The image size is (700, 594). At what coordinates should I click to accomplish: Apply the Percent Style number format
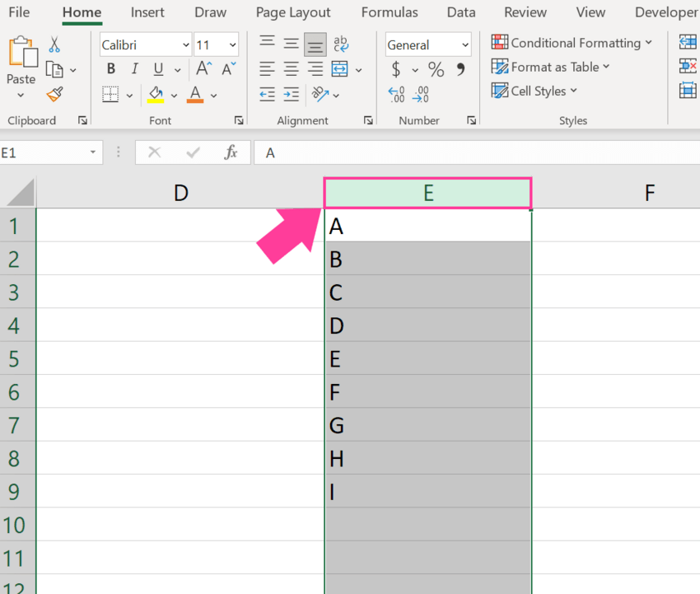pyautogui.click(x=435, y=69)
